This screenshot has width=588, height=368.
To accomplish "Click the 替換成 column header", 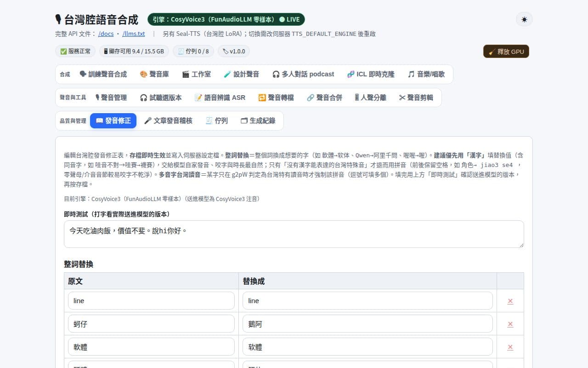I will coord(367,281).
